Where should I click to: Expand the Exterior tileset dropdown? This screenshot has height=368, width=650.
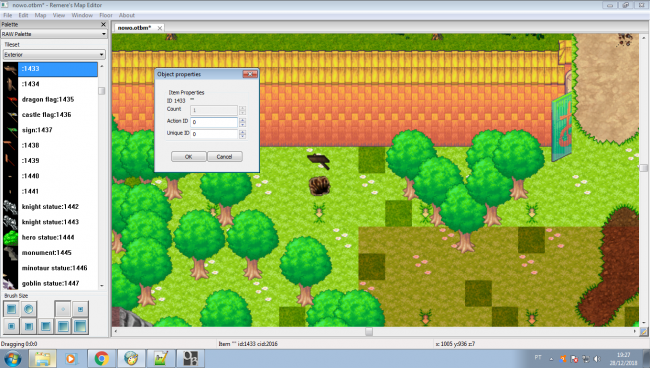click(54, 55)
